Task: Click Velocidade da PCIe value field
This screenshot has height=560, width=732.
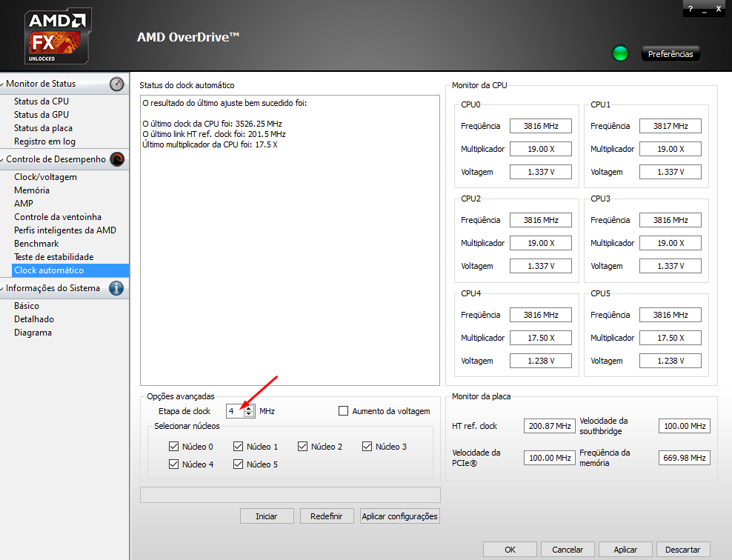Action: (x=550, y=458)
